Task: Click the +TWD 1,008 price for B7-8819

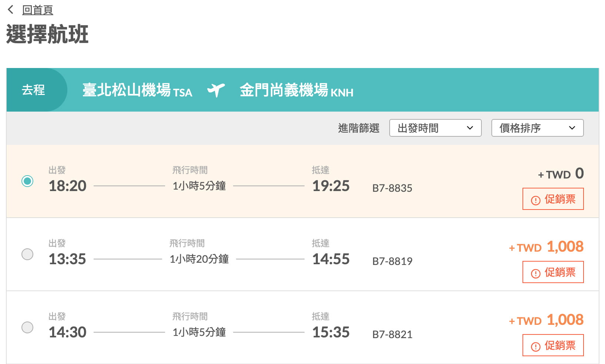Action: [x=546, y=246]
